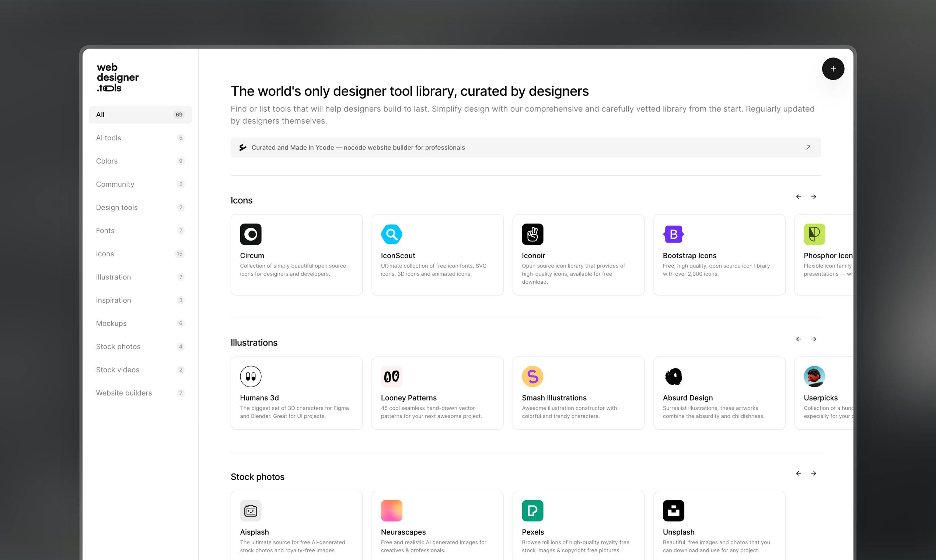This screenshot has height=560, width=936.
Task: Click the Stock photos section heading
Action: click(x=257, y=477)
